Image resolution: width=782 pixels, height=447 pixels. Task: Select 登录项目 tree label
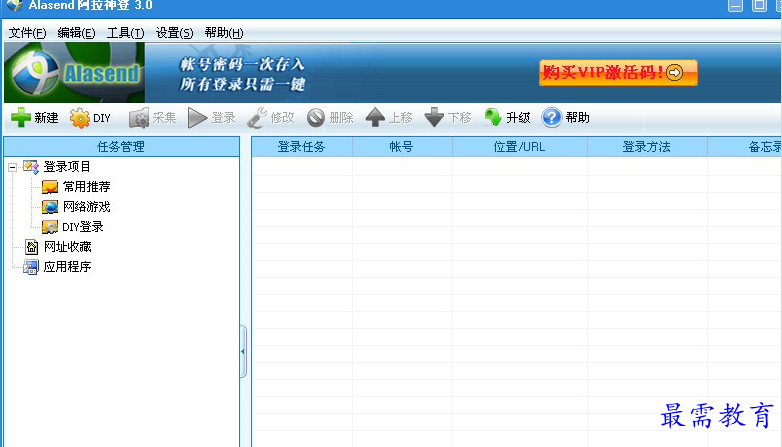(x=67, y=167)
